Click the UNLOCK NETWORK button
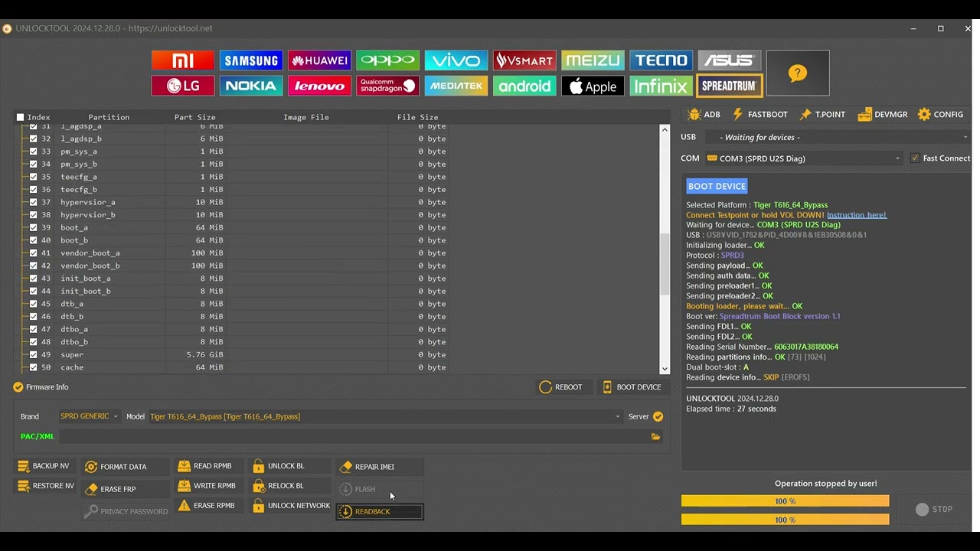This screenshot has width=980, height=551. point(292,506)
